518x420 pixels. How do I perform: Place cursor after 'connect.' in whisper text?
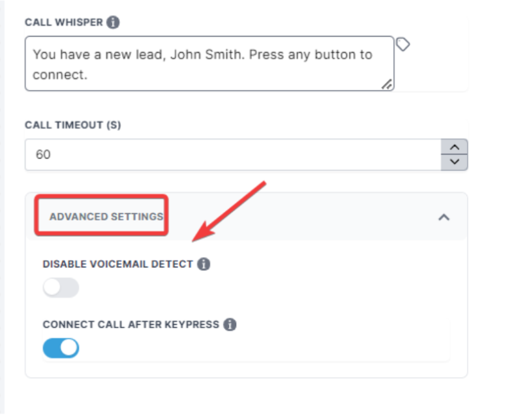(88, 75)
